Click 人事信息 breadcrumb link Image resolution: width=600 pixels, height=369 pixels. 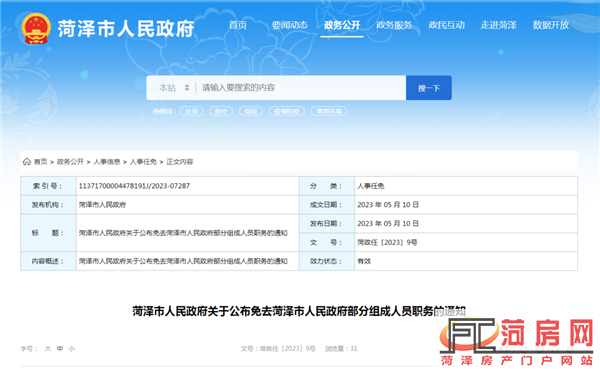[x=107, y=162]
